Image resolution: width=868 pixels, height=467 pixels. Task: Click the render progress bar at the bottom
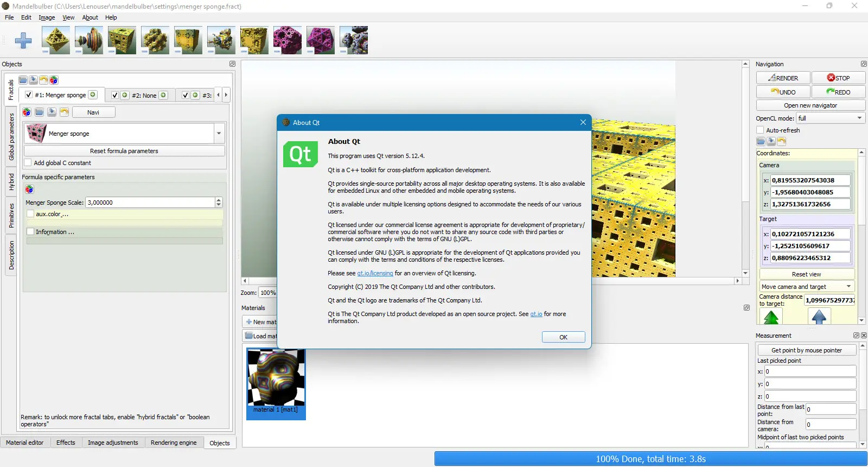click(x=650, y=459)
